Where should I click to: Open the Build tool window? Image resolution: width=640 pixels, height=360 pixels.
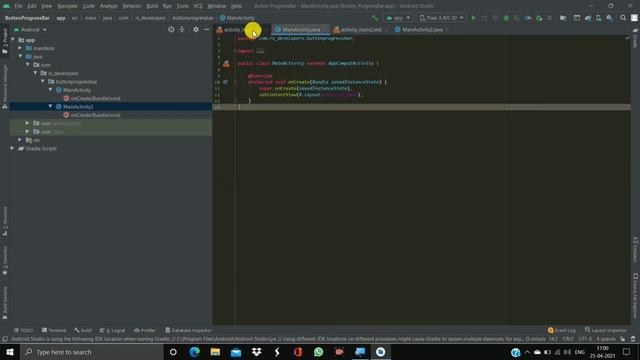click(83, 330)
